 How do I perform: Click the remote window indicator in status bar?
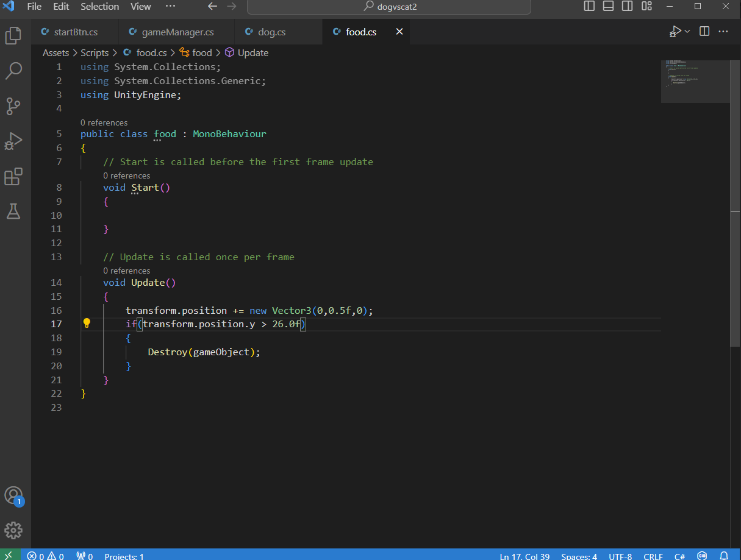pos(9,555)
